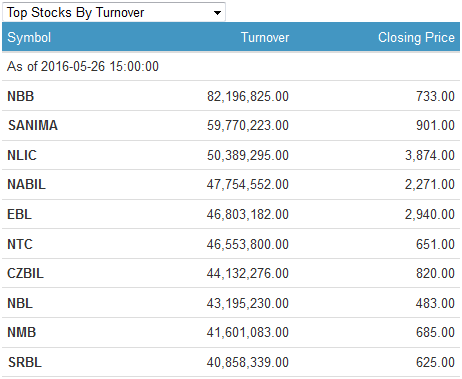Open the NLIC stock symbol link
462x379 pixels.
22,155
